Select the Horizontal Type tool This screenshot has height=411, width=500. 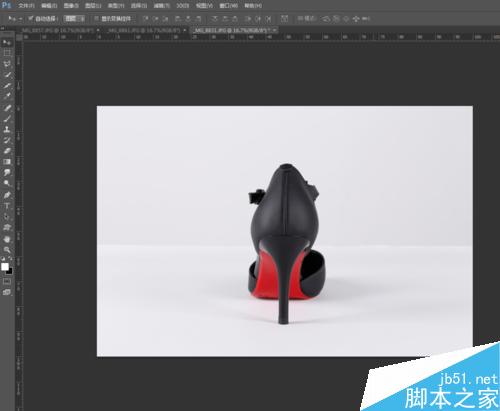tap(7, 206)
